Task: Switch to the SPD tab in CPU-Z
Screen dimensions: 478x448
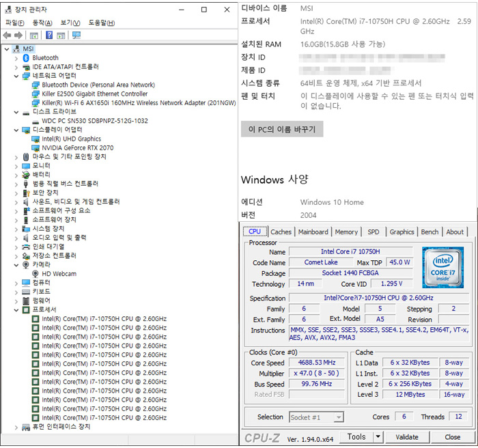Action: tap(374, 232)
